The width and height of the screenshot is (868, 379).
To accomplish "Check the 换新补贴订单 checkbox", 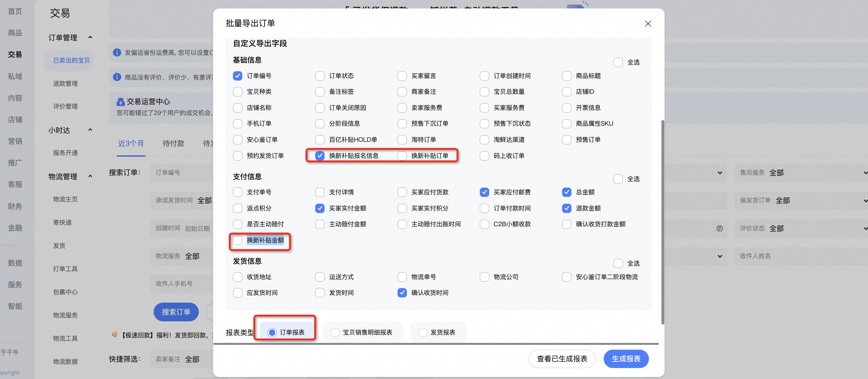I will pyautogui.click(x=402, y=156).
